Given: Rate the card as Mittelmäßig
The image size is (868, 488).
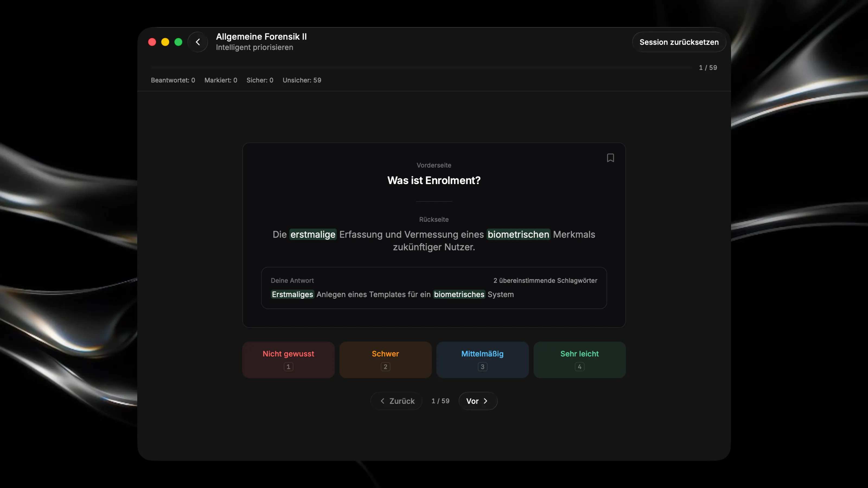Looking at the screenshot, I should [x=482, y=360].
